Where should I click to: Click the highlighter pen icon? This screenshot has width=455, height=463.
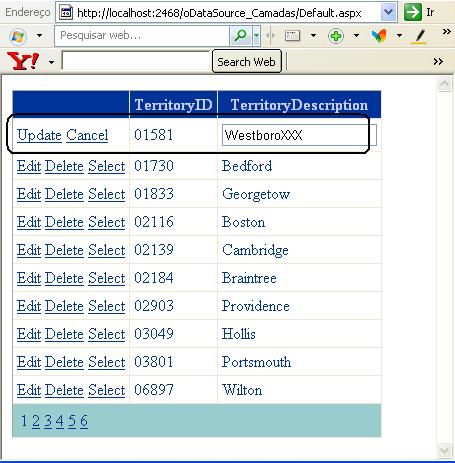coord(420,36)
